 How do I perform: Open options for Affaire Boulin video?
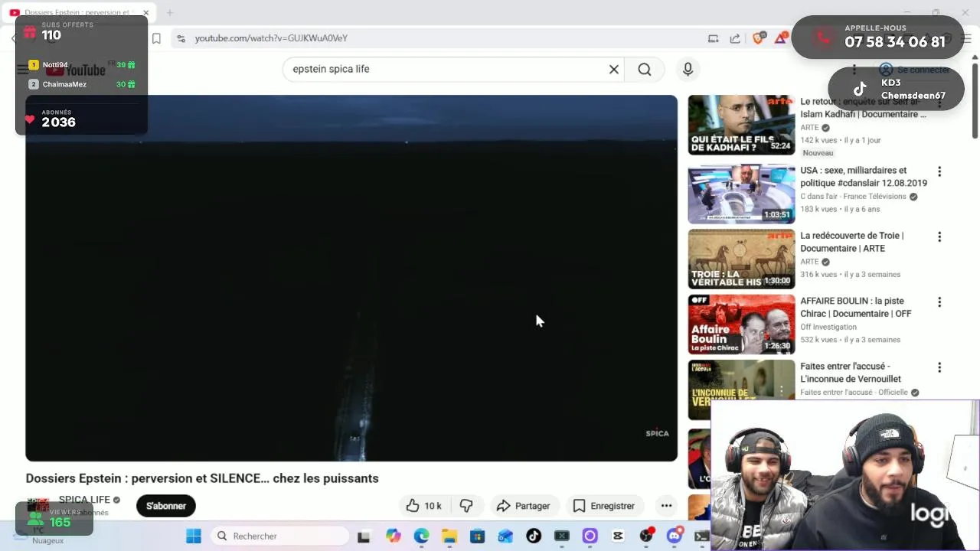click(x=939, y=302)
